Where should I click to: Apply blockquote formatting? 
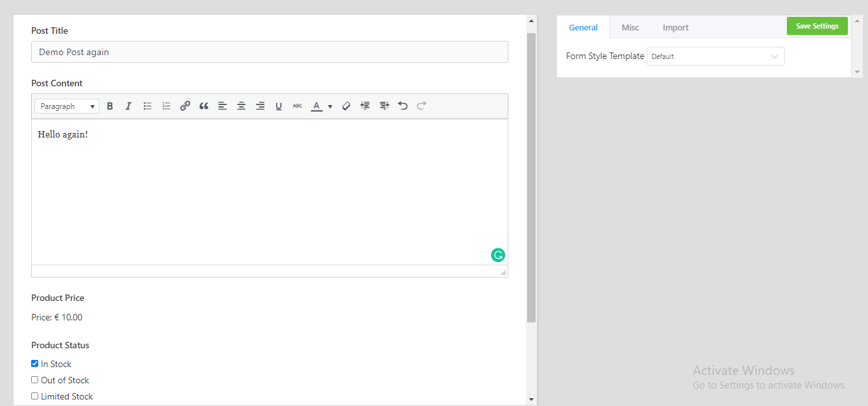pos(204,106)
